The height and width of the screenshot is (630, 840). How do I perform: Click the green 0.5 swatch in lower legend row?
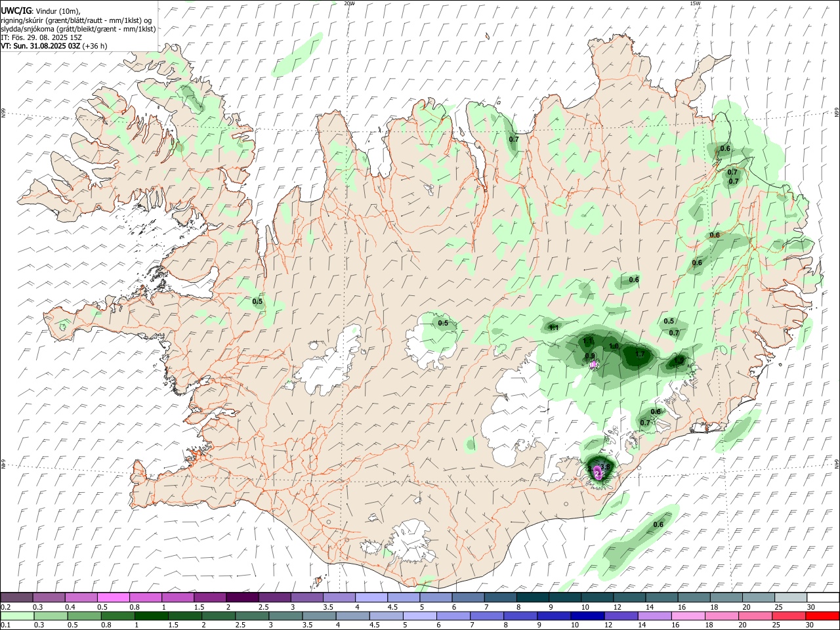tap(84, 616)
